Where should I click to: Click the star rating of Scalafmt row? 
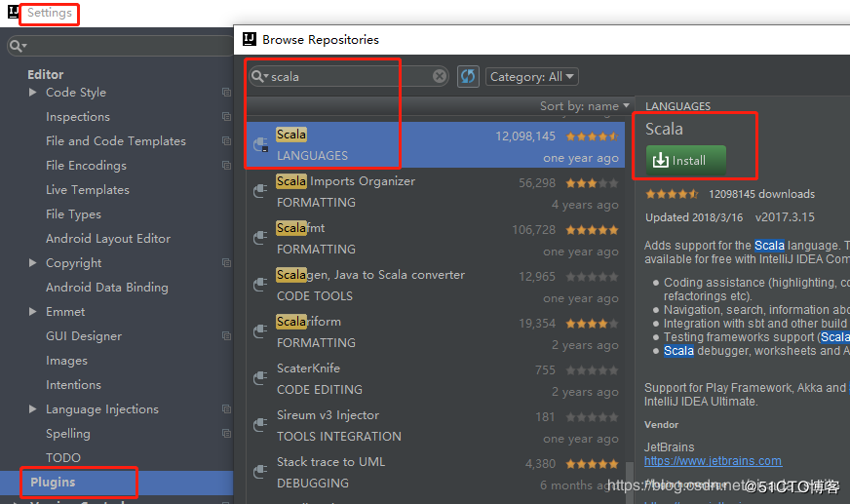[x=592, y=230]
